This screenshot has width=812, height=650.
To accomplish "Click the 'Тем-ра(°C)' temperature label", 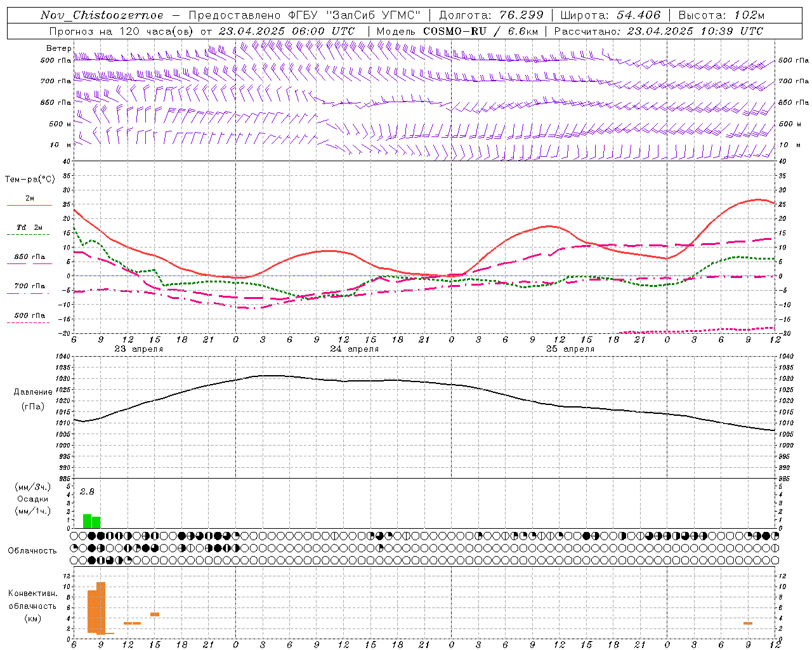I will (30, 180).
